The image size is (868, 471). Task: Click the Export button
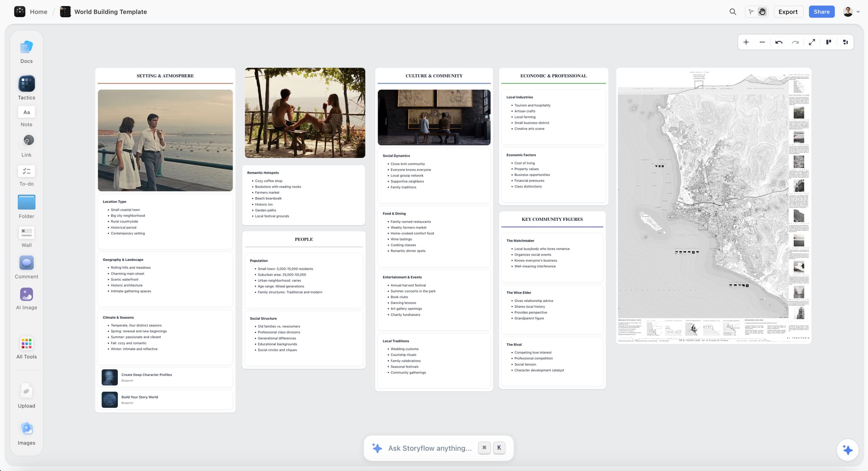coord(788,12)
